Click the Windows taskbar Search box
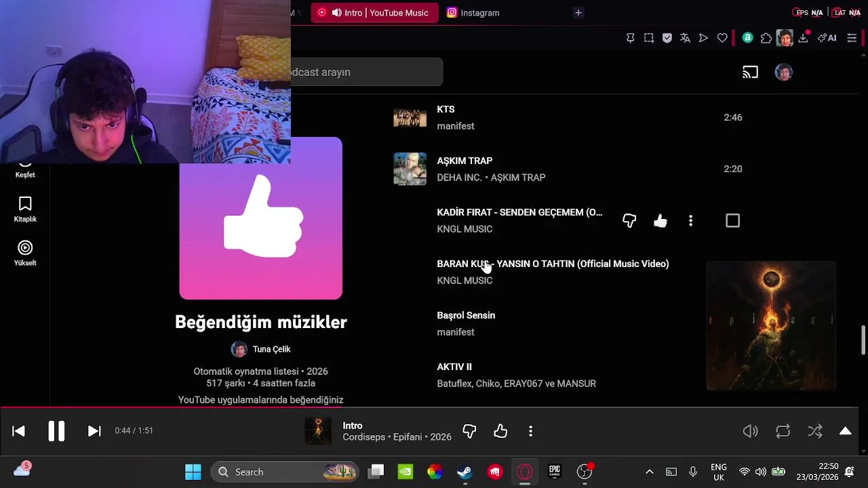 (x=285, y=472)
